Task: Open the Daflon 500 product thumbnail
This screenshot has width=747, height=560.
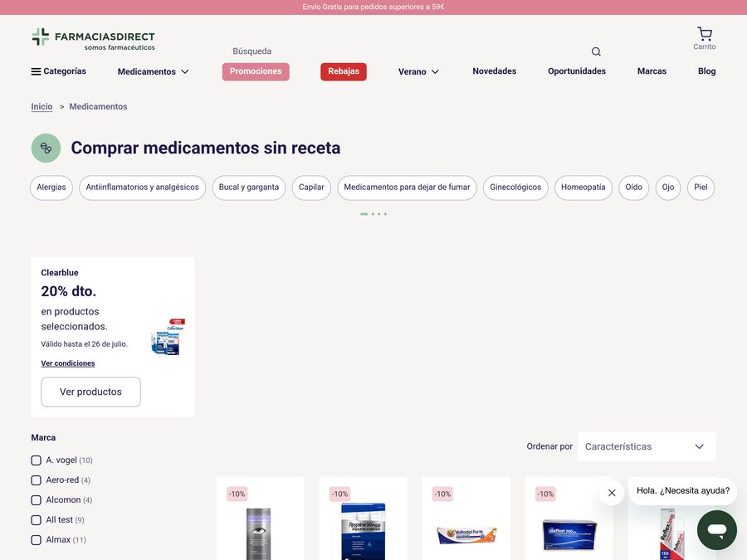Action: click(x=569, y=535)
